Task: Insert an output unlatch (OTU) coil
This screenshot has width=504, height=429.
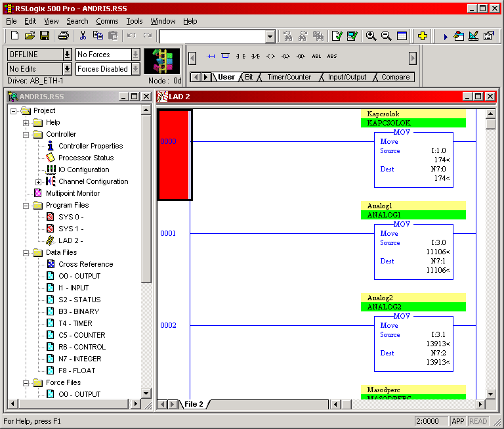Action: [x=301, y=56]
